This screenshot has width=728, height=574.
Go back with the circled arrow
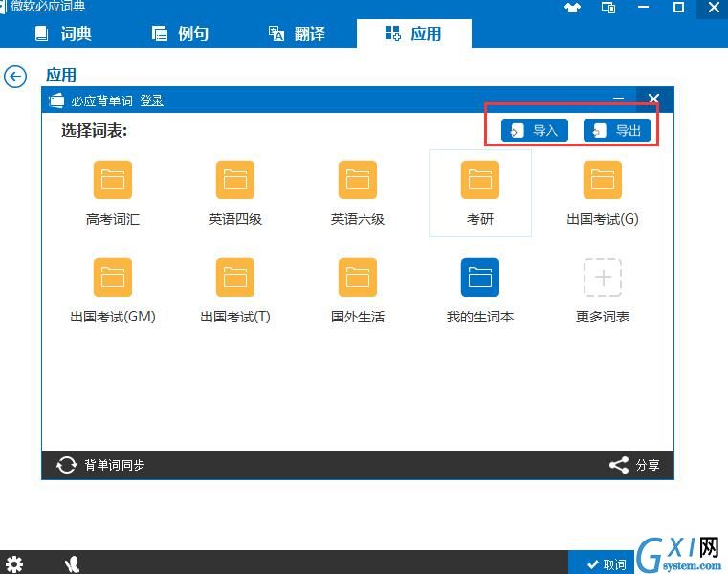(15, 77)
